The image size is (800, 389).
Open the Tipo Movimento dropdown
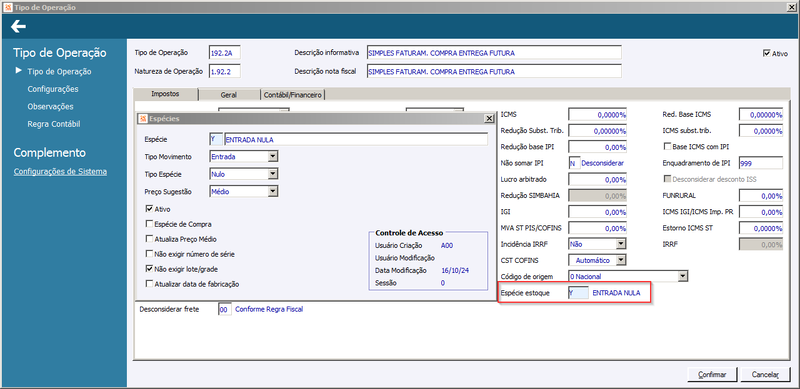pyautogui.click(x=273, y=157)
